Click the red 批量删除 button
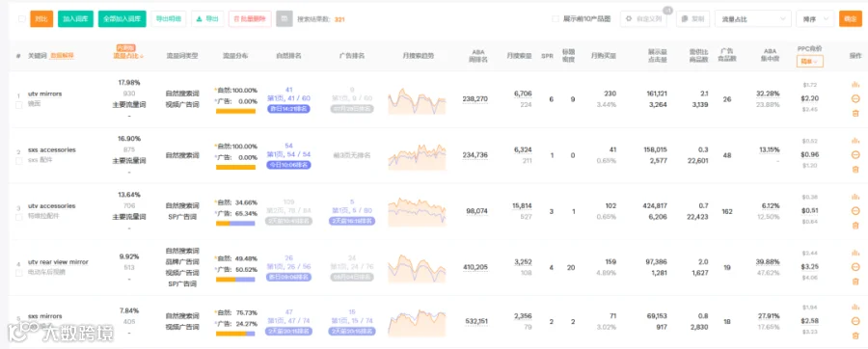 [x=250, y=19]
